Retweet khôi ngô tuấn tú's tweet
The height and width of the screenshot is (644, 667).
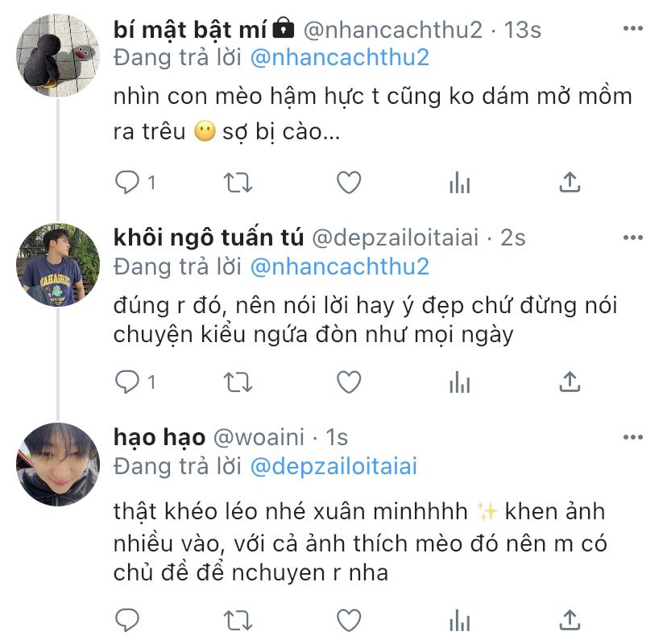tap(238, 382)
